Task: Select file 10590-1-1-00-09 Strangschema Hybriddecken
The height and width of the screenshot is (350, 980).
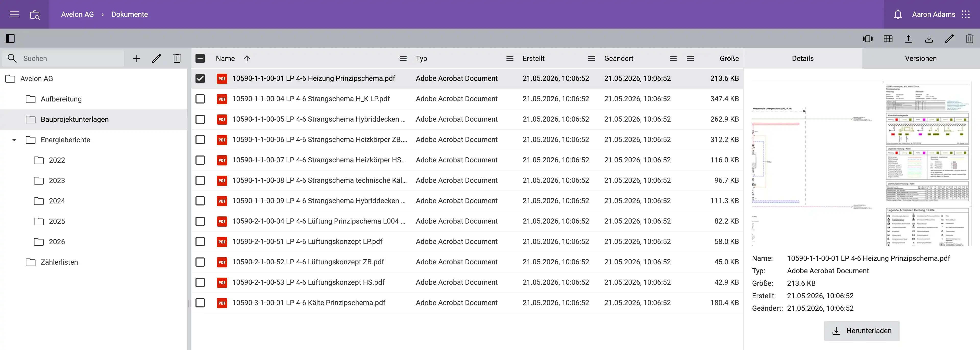Action: pyautogui.click(x=319, y=201)
